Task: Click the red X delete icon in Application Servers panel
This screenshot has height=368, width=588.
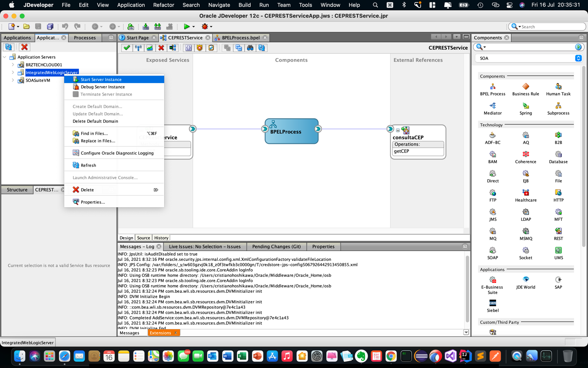Action: click(24, 47)
